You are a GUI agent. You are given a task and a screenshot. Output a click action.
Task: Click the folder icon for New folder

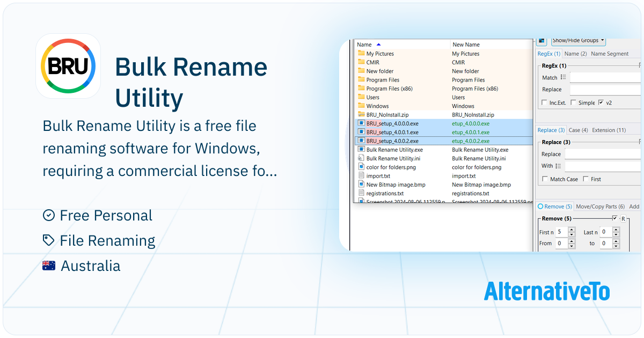click(x=361, y=71)
